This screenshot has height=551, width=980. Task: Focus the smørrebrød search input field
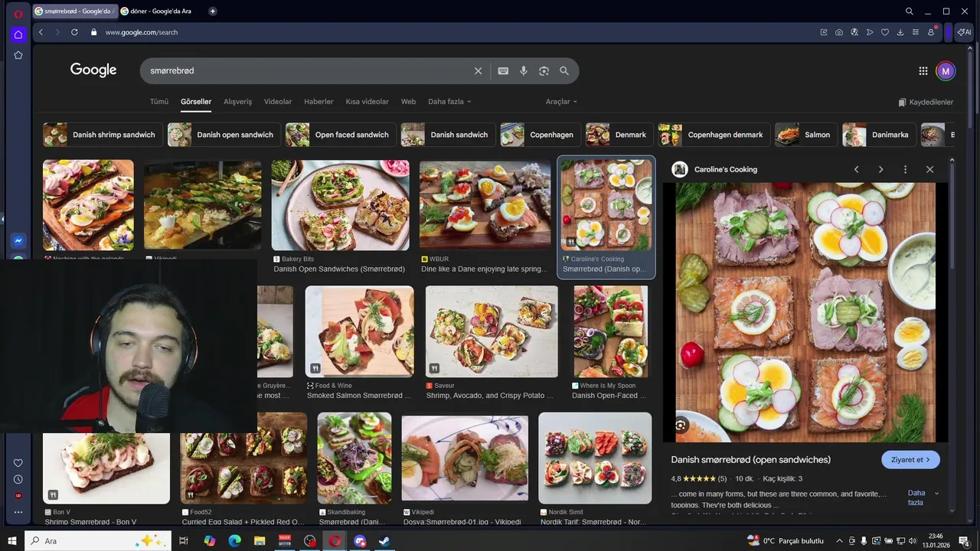coord(306,70)
